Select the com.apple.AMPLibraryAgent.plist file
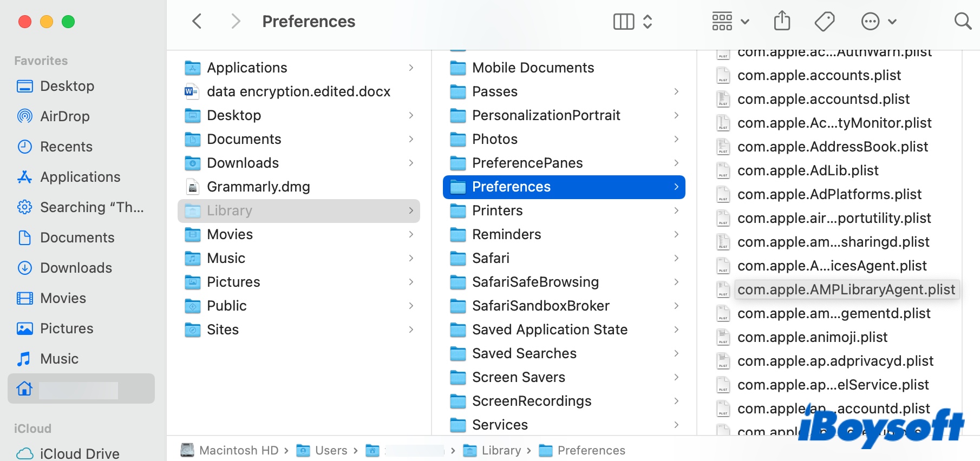 846,289
